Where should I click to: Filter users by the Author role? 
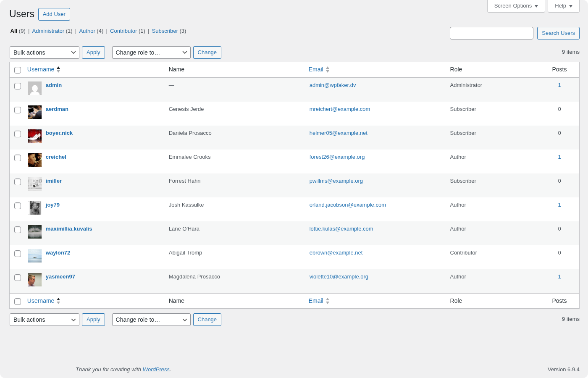87,31
